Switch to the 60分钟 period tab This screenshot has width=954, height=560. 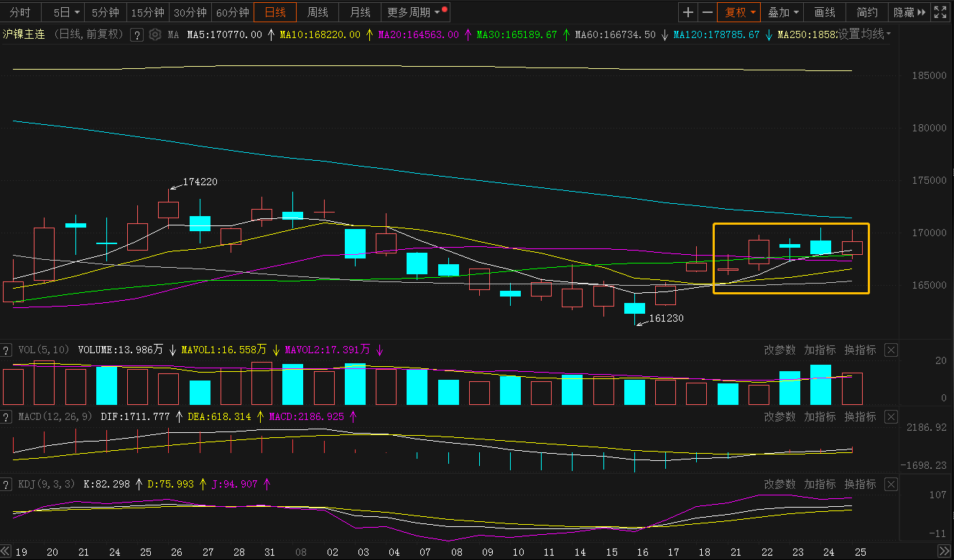233,12
